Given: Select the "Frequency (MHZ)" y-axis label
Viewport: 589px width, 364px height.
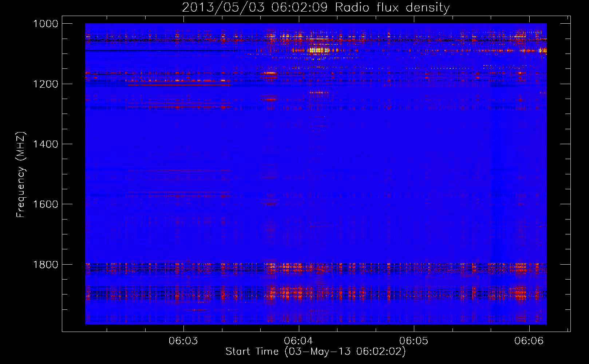Looking at the screenshot, I should click(21, 175).
